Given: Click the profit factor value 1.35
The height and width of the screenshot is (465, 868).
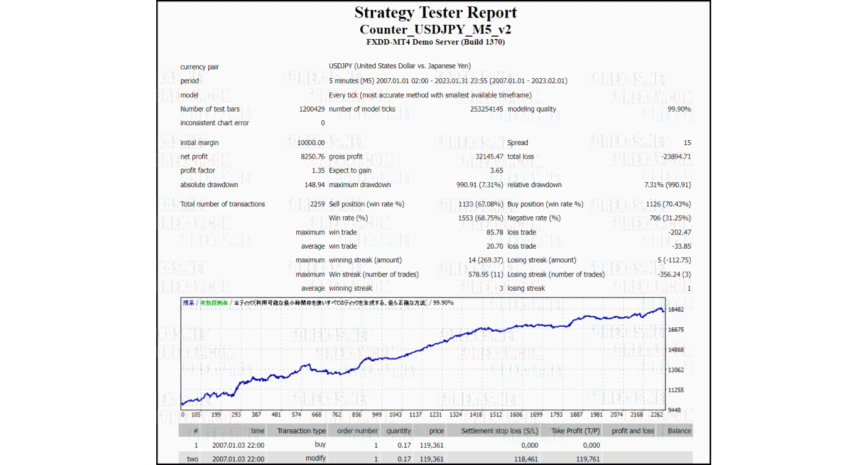Looking at the screenshot, I should pos(318,170).
